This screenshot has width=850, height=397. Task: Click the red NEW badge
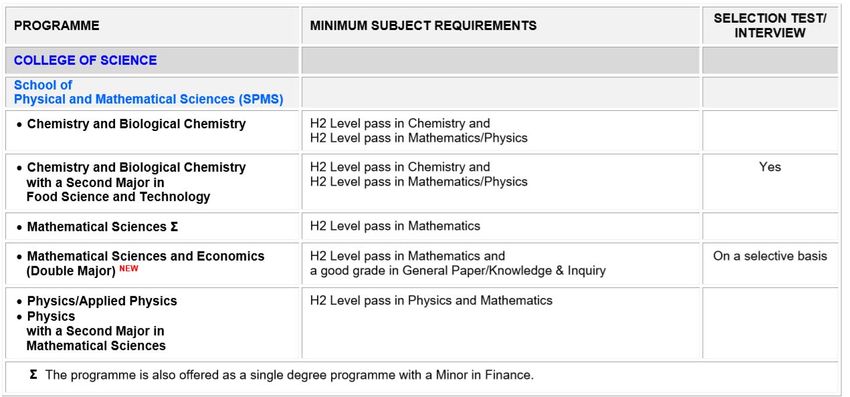pyautogui.click(x=129, y=268)
